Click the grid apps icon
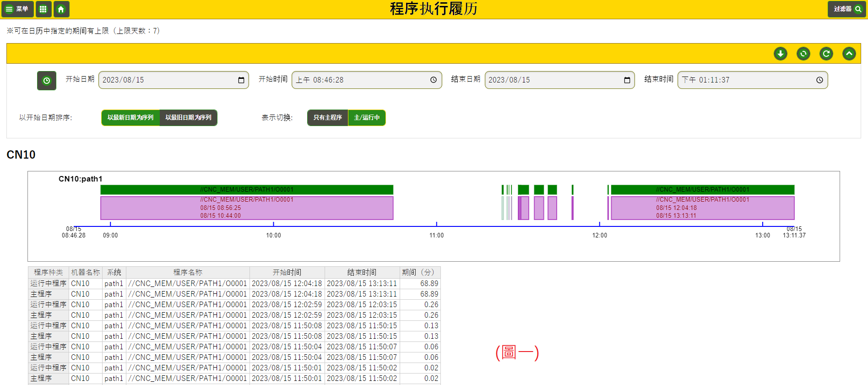Image resolution: width=868 pixels, height=385 pixels. click(43, 9)
